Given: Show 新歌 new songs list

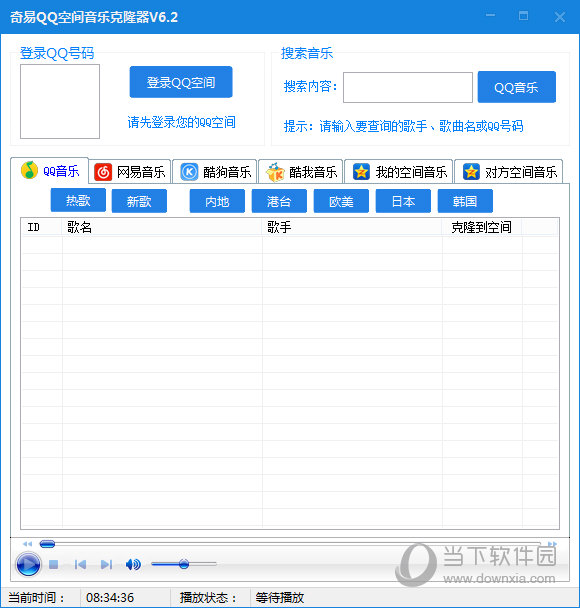Looking at the screenshot, I should (139, 201).
